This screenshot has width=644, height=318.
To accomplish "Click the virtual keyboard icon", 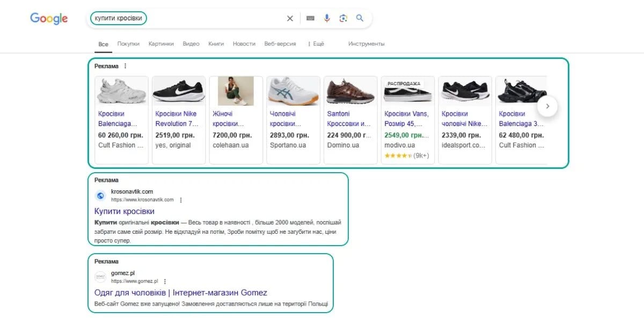I will [310, 18].
